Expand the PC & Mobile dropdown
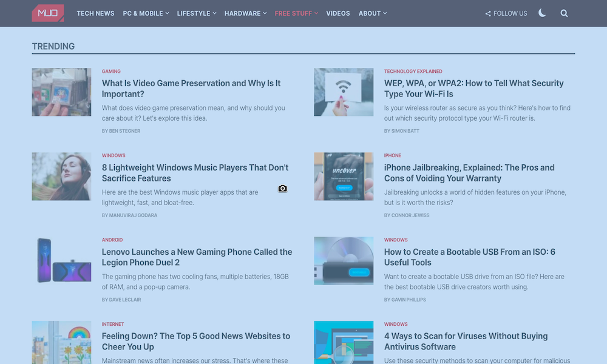The height and width of the screenshot is (364, 607). [145, 13]
